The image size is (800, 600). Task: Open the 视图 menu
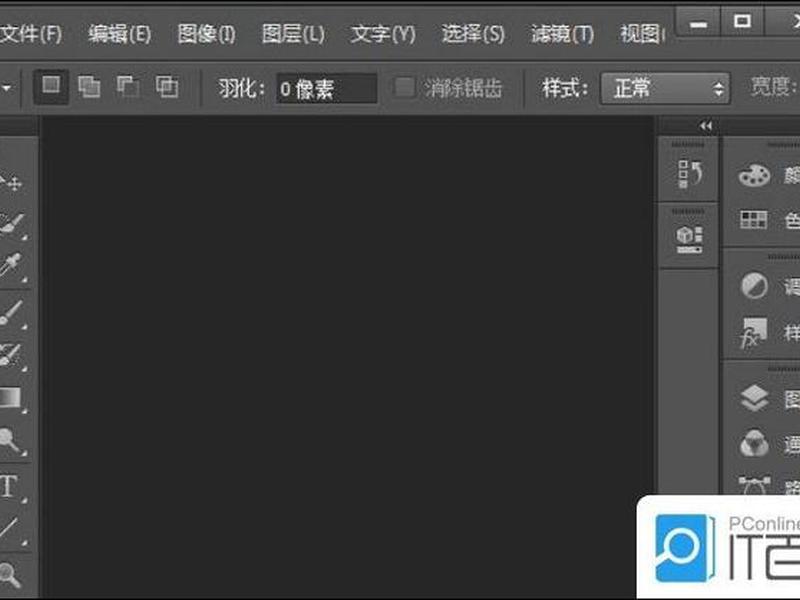coord(642,35)
